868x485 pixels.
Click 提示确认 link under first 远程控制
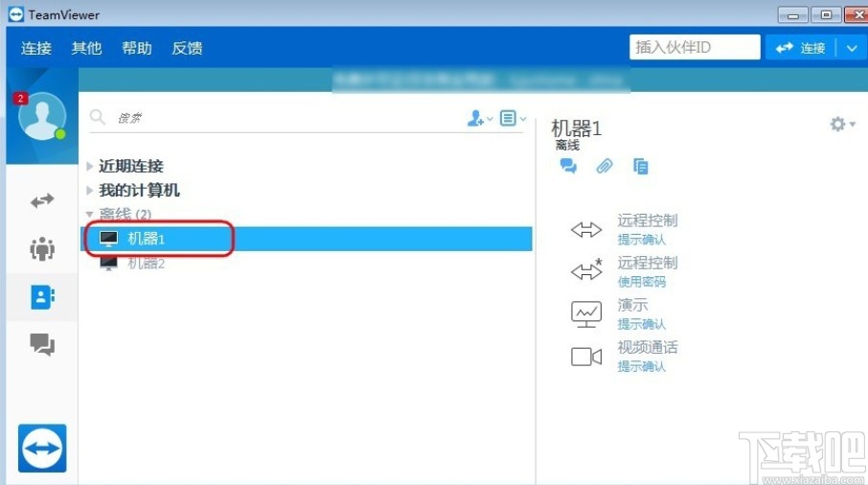[642, 240]
